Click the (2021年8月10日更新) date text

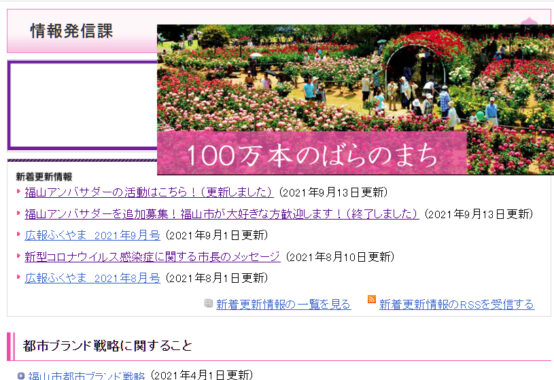pos(340,257)
